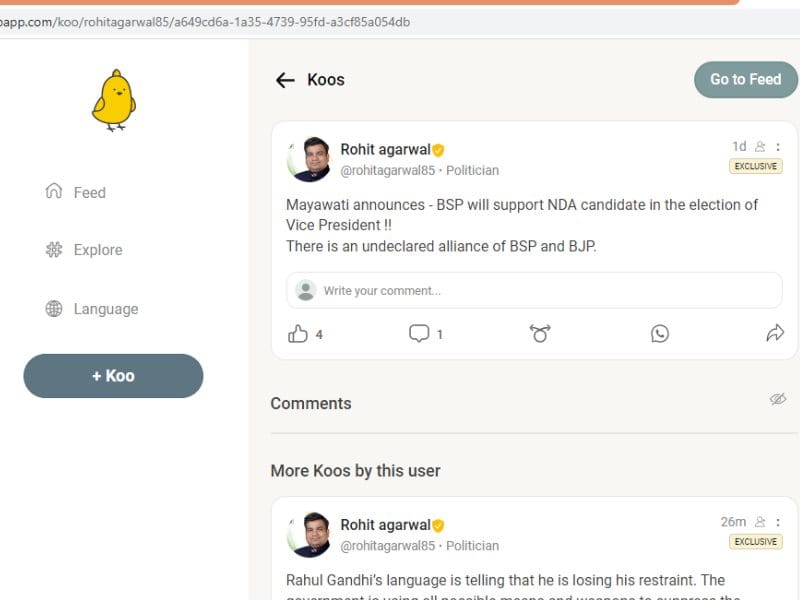Share the post via WhatsApp icon
800x600 pixels.
point(660,334)
